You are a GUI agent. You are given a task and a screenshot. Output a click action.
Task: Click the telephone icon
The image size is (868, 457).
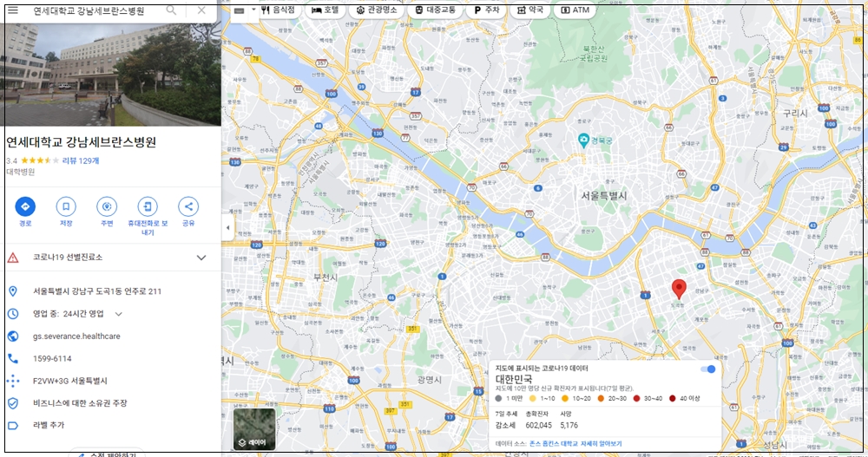click(13, 358)
